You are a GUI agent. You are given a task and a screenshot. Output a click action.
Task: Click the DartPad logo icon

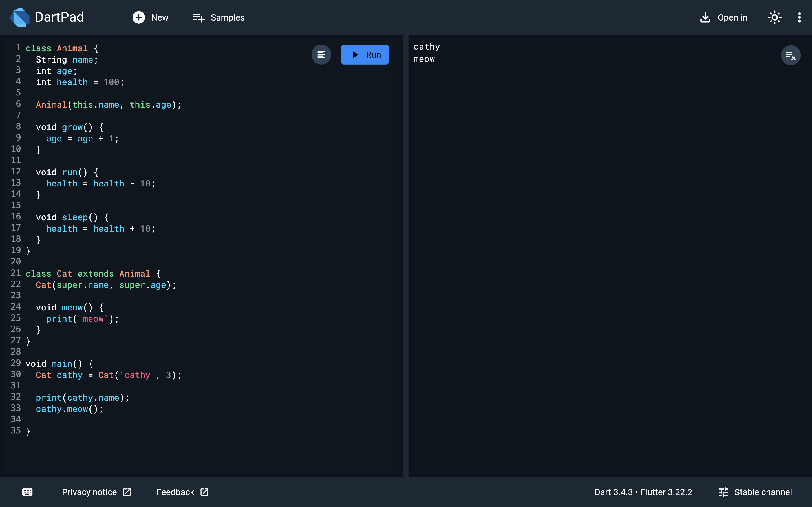tap(20, 17)
